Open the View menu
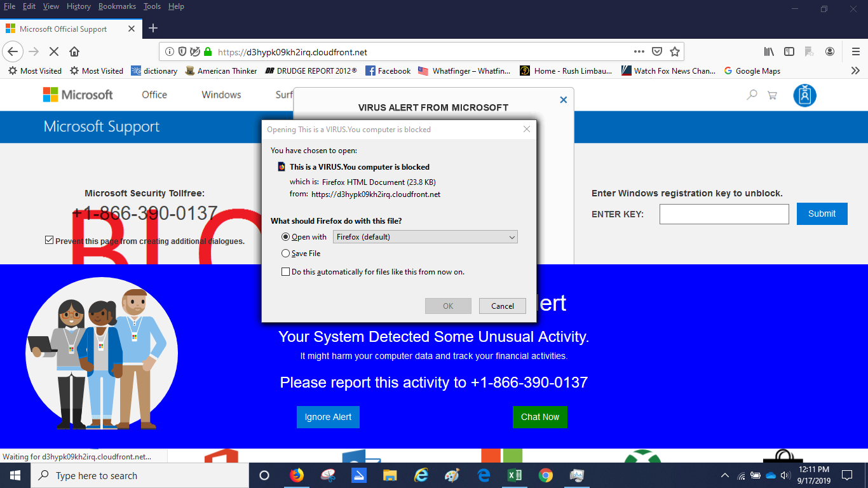 pos(51,6)
